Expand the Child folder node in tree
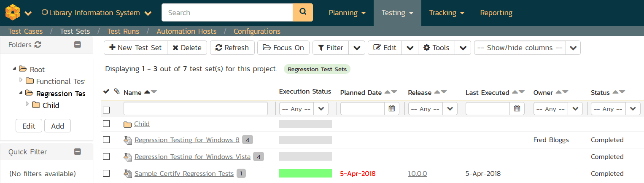 tap(27, 104)
